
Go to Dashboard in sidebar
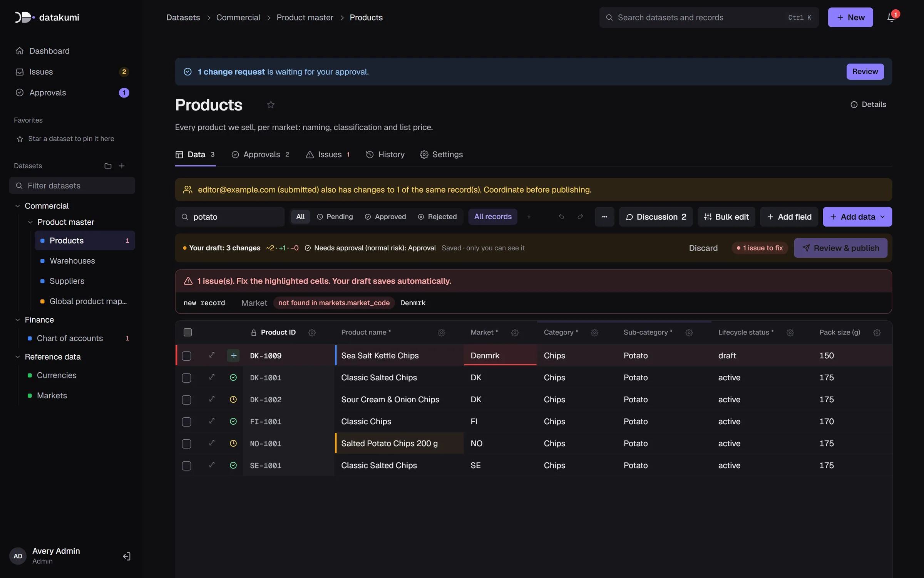[72, 51]
